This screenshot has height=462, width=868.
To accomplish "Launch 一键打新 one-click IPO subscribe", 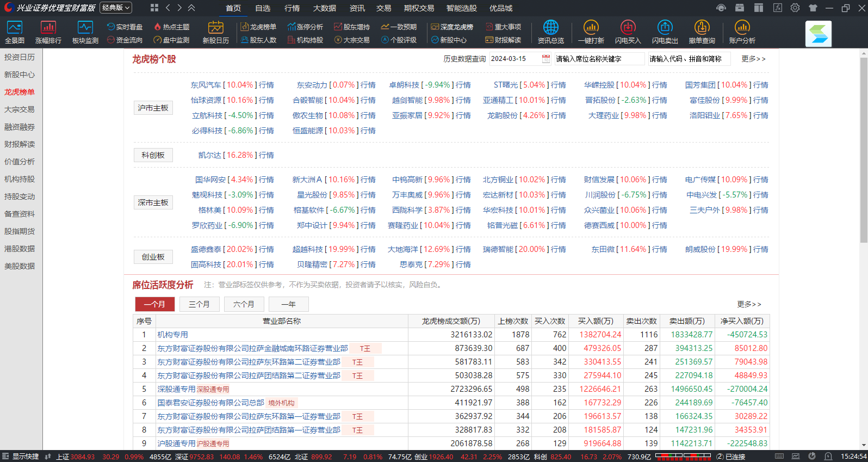I will (591, 32).
